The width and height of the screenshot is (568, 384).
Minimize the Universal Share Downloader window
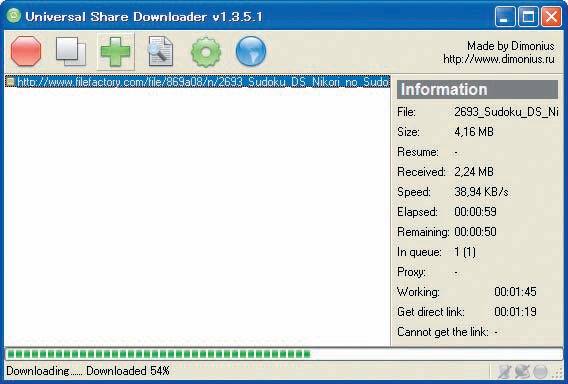click(x=505, y=17)
